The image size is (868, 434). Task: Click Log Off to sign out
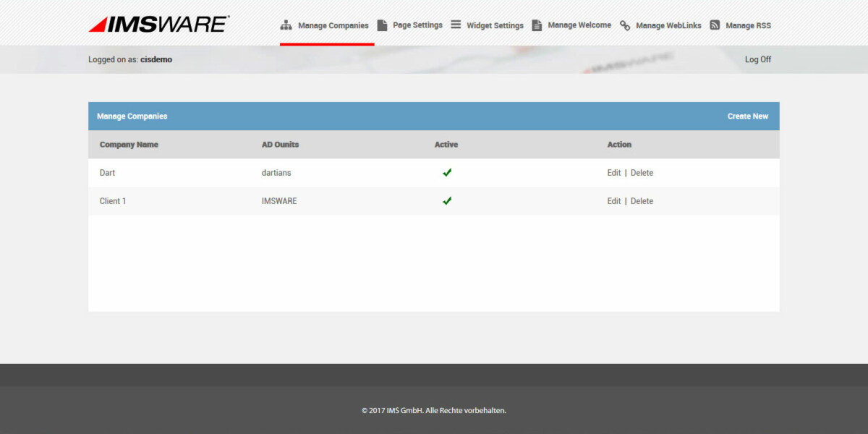point(757,59)
